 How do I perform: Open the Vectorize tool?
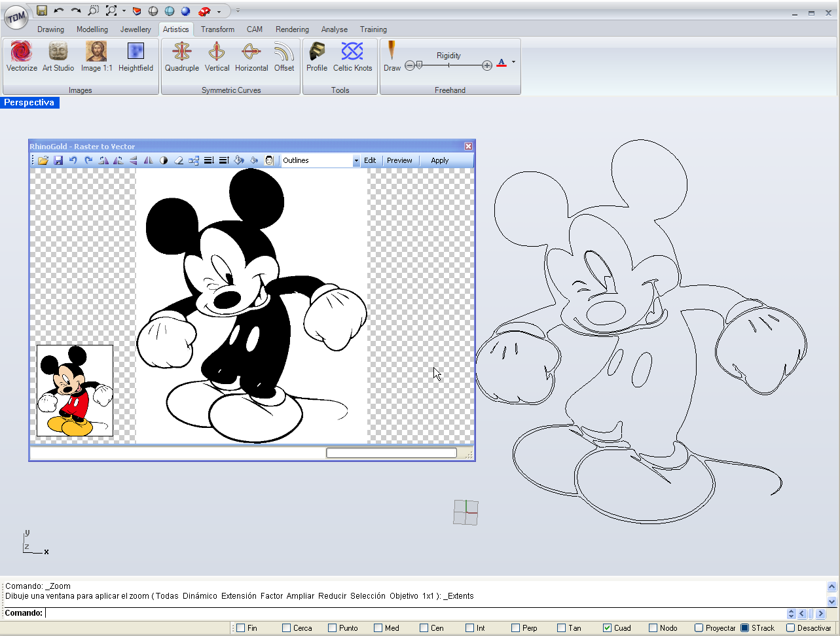[x=22, y=57]
